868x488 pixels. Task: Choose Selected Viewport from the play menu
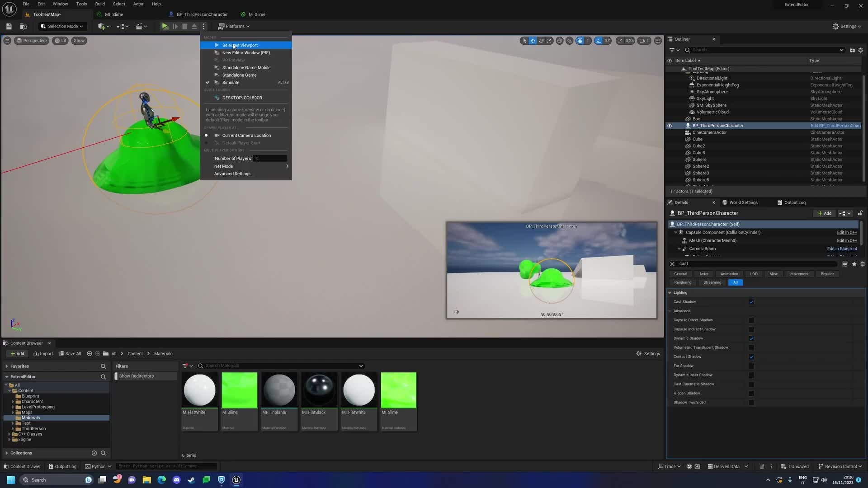click(240, 45)
